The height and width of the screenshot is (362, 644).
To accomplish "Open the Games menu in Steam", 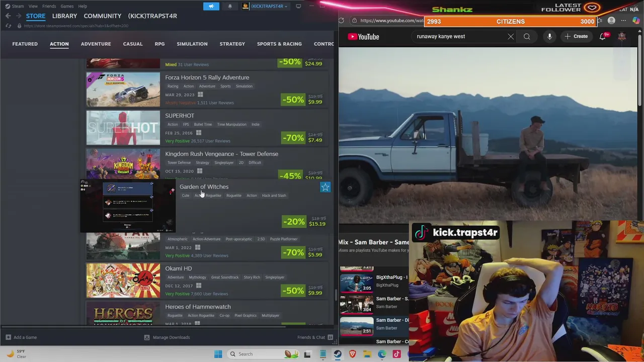I will pos(67,6).
